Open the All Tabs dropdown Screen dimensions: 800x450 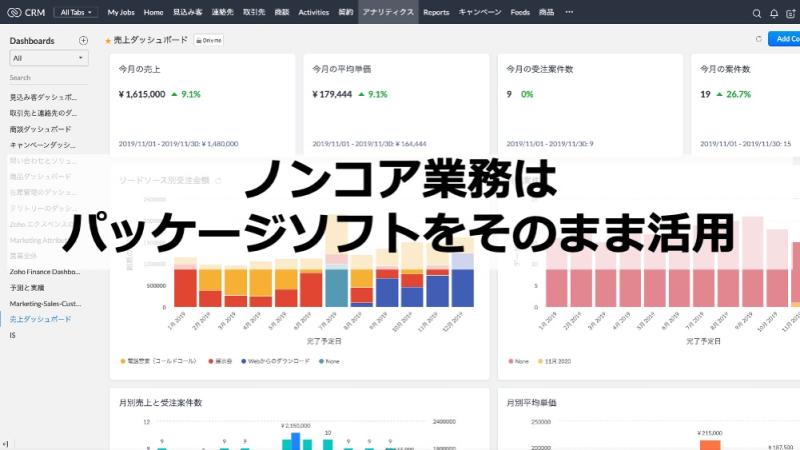(x=76, y=12)
